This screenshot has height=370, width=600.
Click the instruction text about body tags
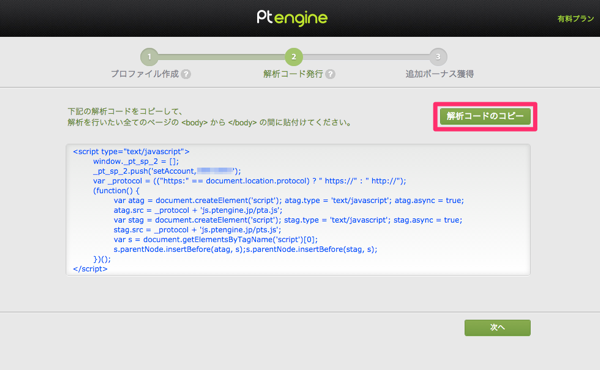coord(209,117)
